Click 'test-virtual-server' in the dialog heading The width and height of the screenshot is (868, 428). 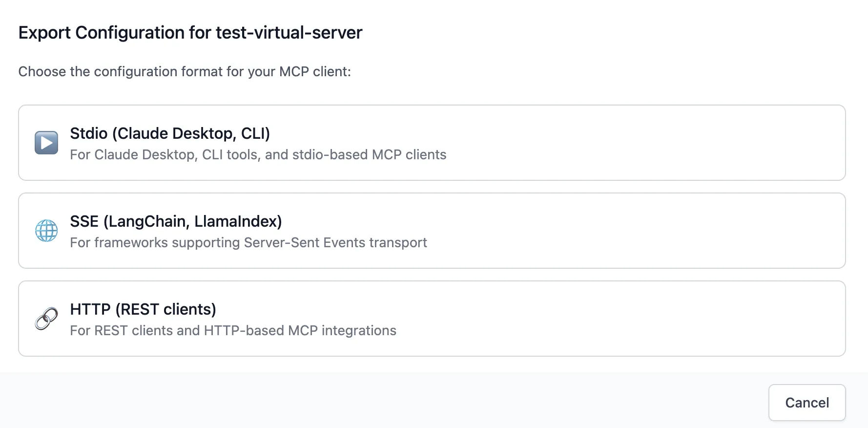click(x=289, y=33)
